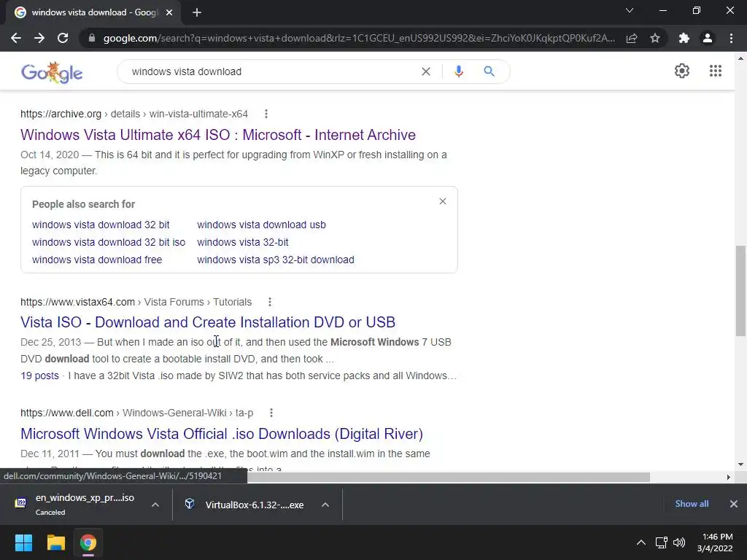This screenshot has height=560, width=747.
Task: Click the search query input field
Action: (271, 71)
